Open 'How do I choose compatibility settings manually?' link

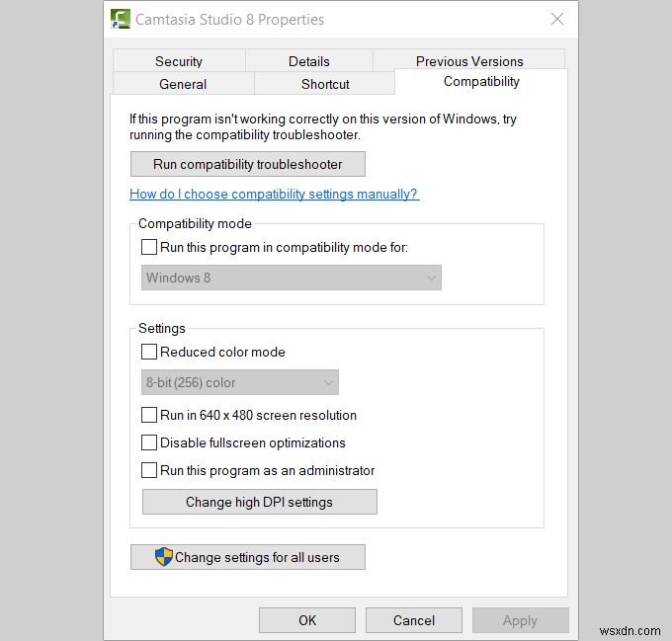(x=275, y=194)
